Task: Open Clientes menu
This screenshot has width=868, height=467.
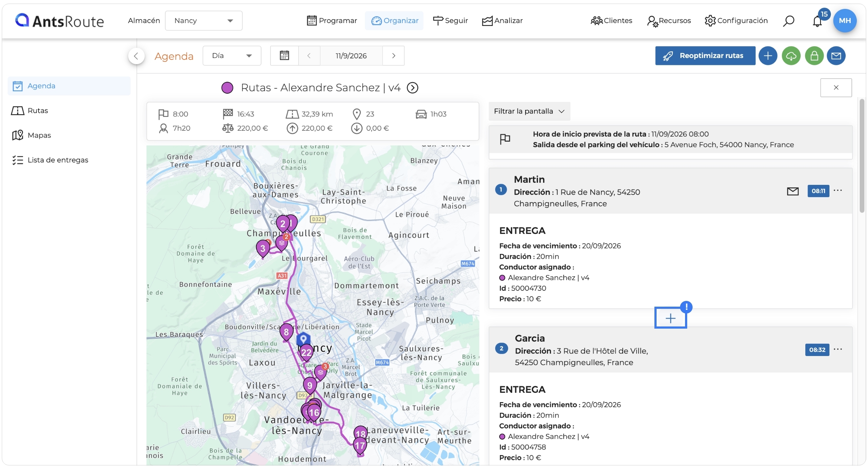Action: point(612,21)
